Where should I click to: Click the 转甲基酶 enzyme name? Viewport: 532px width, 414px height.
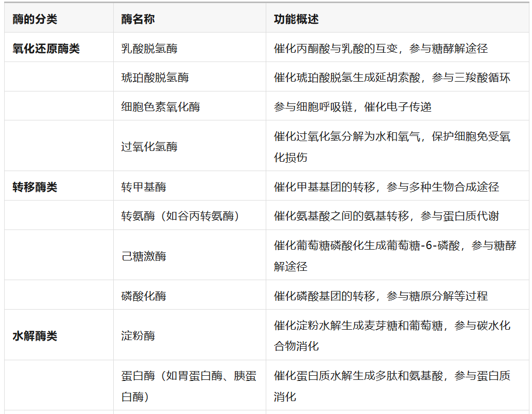[x=144, y=187]
